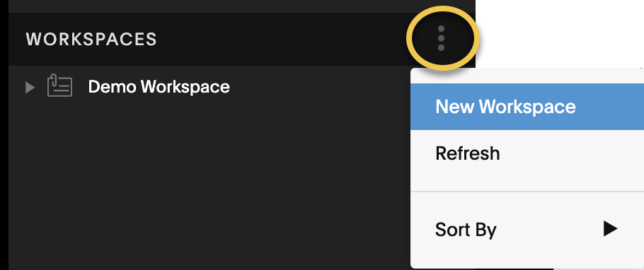
Task: Create a workspace using the highlighted menu entry
Action: [527, 107]
